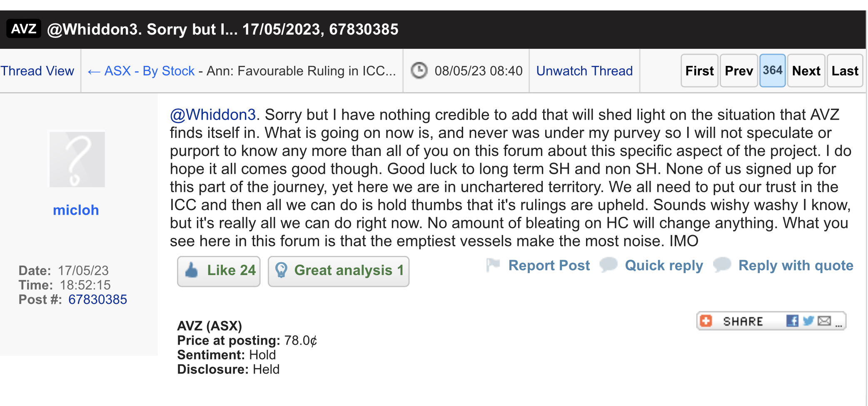
Task: Share post via email envelope icon
Action: click(824, 321)
